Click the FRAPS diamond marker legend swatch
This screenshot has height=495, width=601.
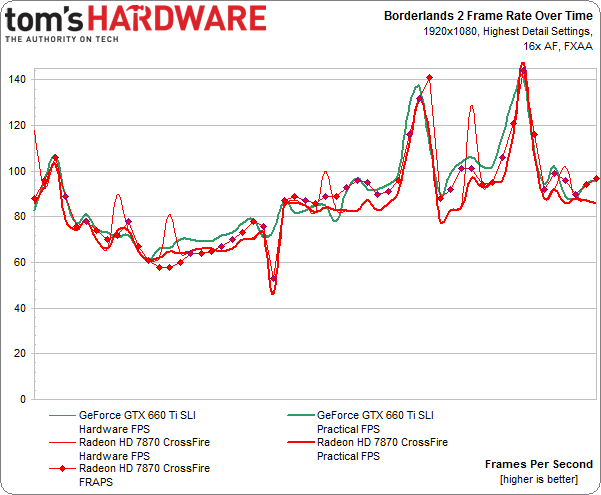click(x=62, y=469)
